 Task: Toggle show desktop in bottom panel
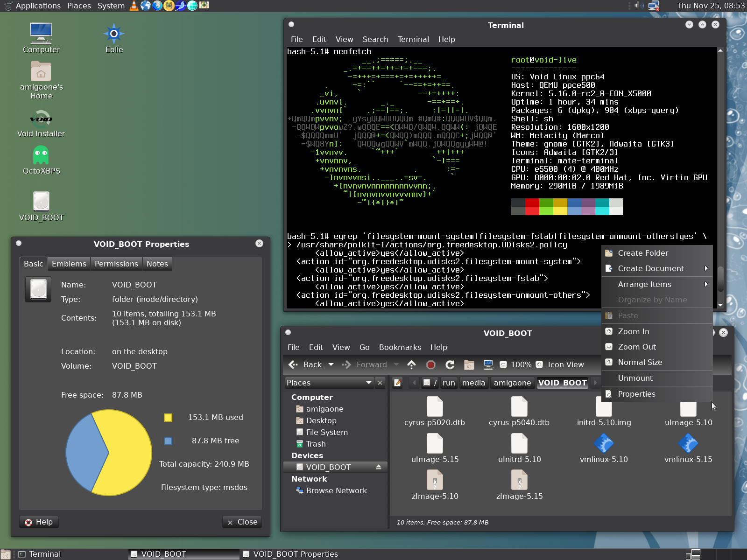[6, 554]
